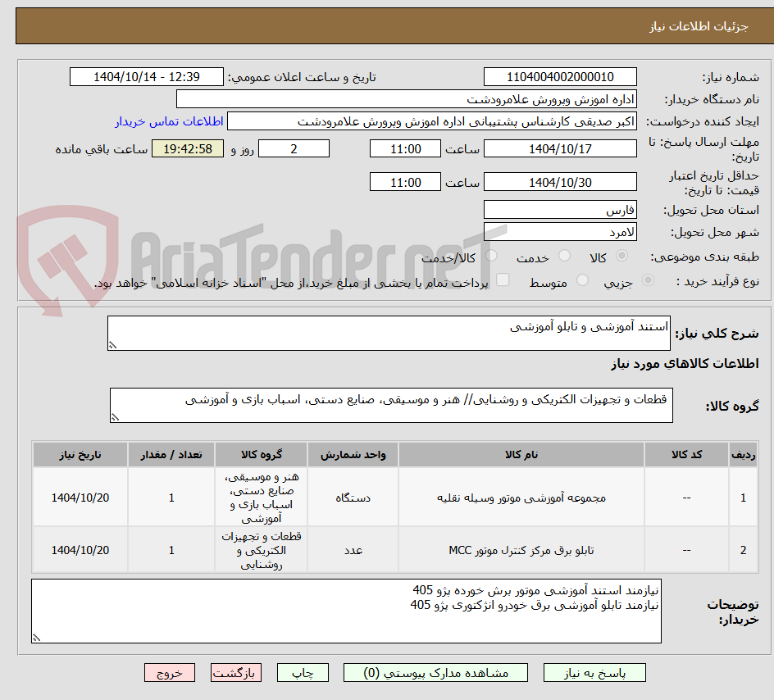This screenshot has width=774, height=700.
Task: Click the announcement date field 1404/10/14 - 12:39
Action: 147,77
